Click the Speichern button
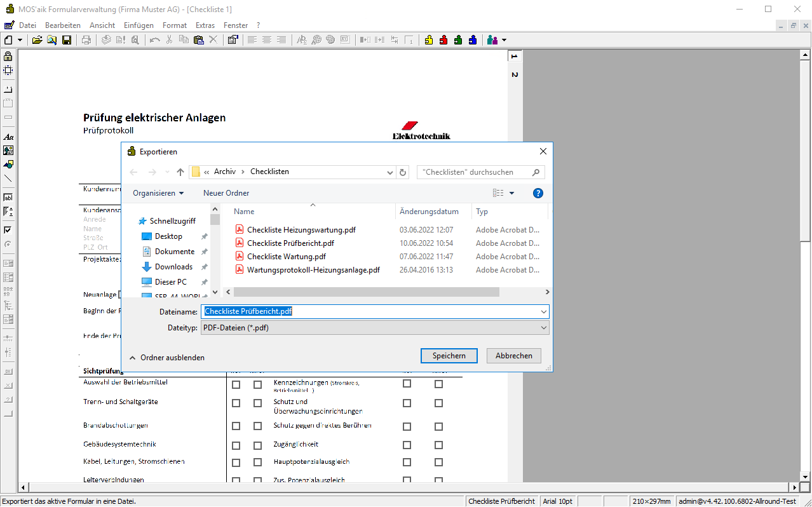The image size is (812, 507). coord(449,356)
